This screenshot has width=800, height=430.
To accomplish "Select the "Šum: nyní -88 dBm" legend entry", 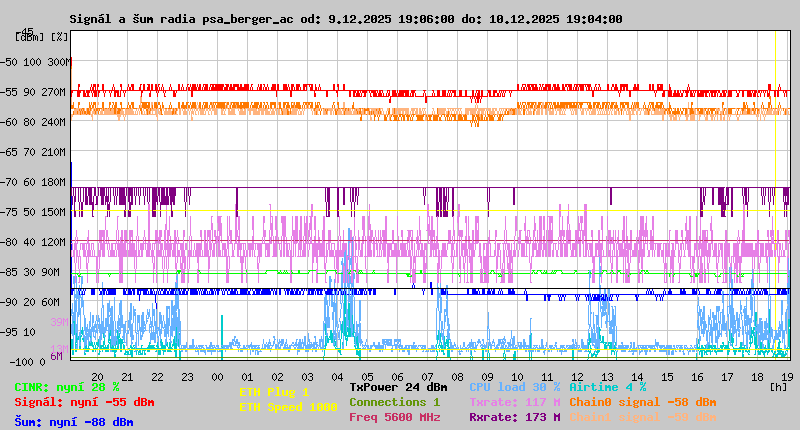I will [x=74, y=422].
